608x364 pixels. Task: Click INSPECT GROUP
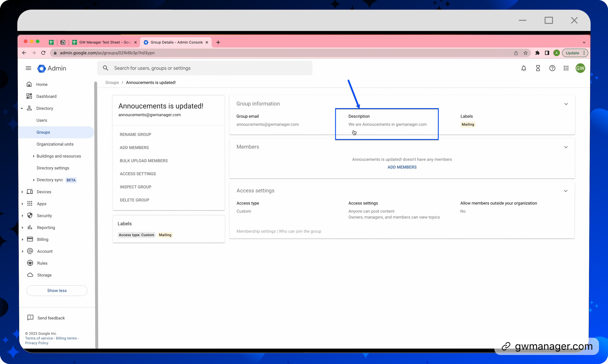pyautogui.click(x=135, y=187)
